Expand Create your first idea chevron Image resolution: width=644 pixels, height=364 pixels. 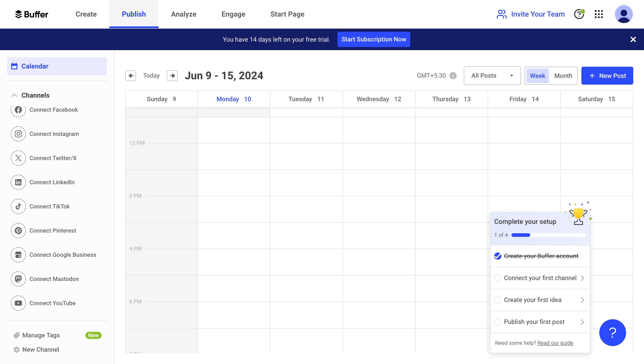(x=582, y=300)
